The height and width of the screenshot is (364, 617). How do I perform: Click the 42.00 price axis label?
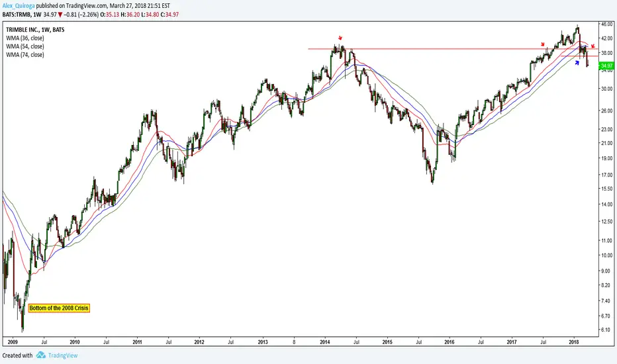tap(607, 38)
